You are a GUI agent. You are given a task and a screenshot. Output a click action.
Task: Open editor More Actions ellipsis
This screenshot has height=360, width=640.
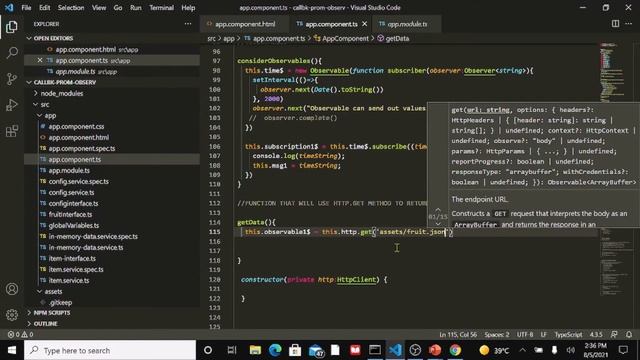click(x=629, y=24)
